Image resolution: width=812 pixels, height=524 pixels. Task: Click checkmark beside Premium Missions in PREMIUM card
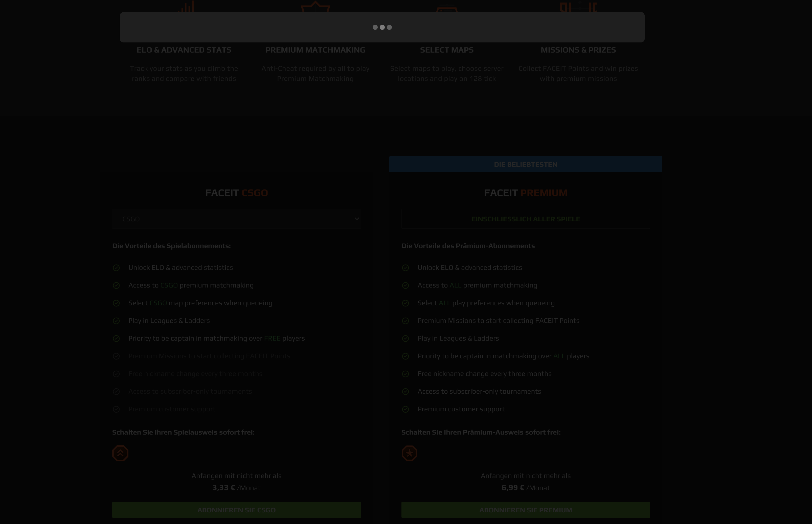coord(405,321)
